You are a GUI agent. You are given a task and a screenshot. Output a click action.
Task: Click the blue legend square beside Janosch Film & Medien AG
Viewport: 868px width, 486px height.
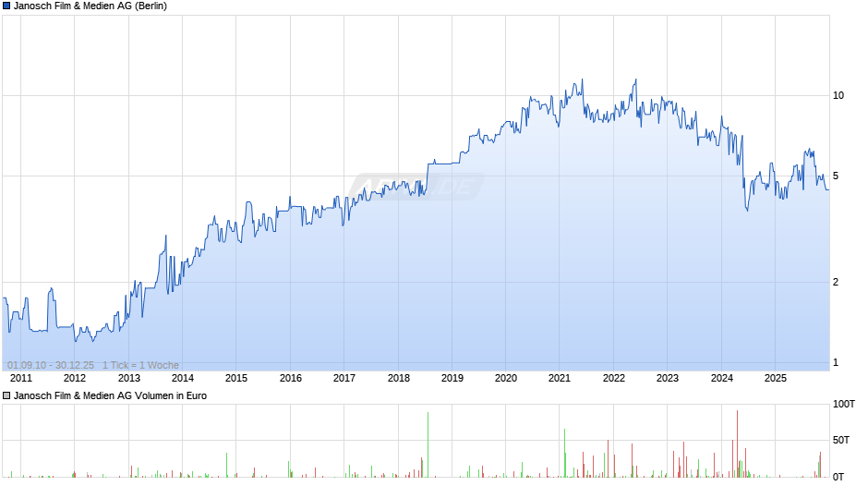[6, 6]
